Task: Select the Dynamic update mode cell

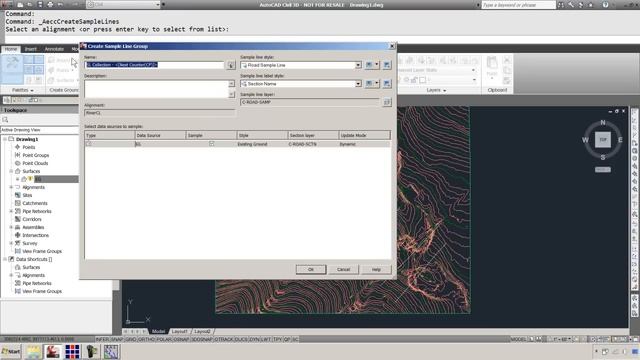Action: (364, 144)
